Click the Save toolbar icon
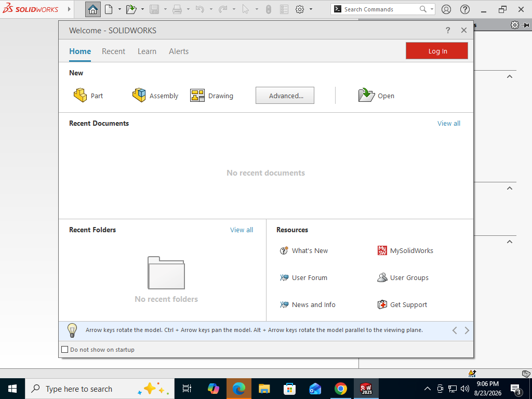This screenshot has width=532, height=399. [x=154, y=9]
